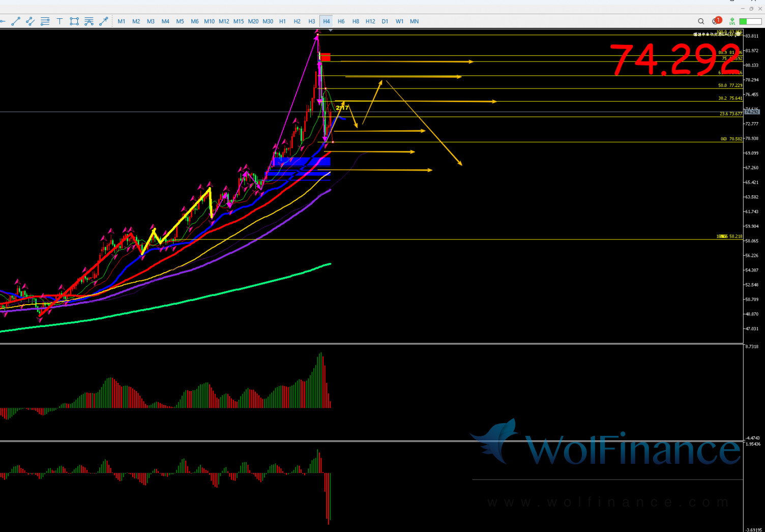Open account icon with notification badge

(x=716, y=21)
